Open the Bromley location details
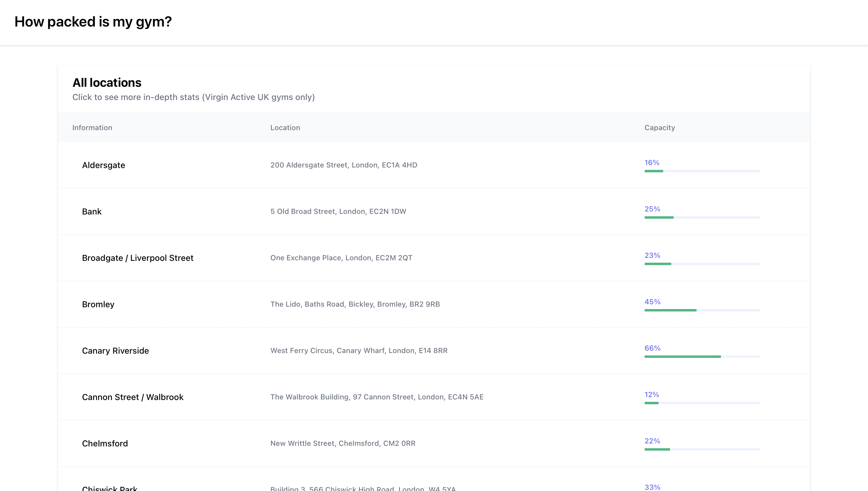 [x=98, y=304]
